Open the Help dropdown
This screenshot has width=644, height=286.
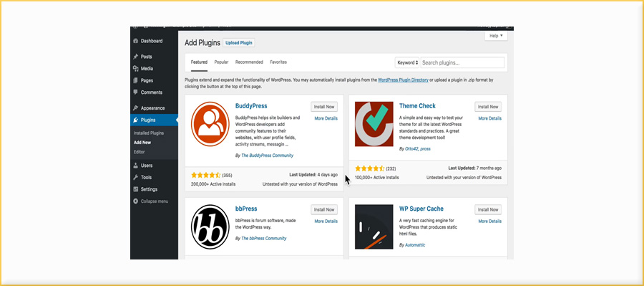pyautogui.click(x=496, y=36)
